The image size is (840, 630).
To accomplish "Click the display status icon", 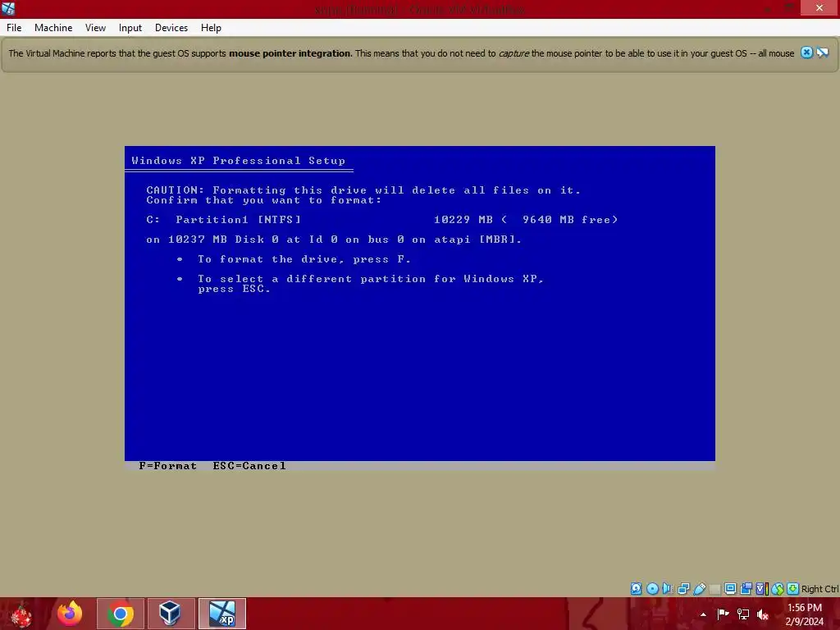I will tap(730, 589).
